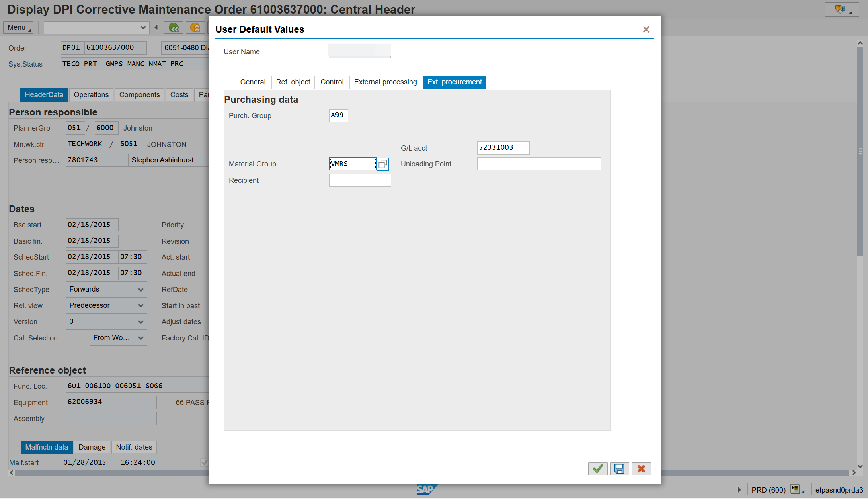Open the Components tab
Viewport: 868px width, 499px height.
pos(139,95)
